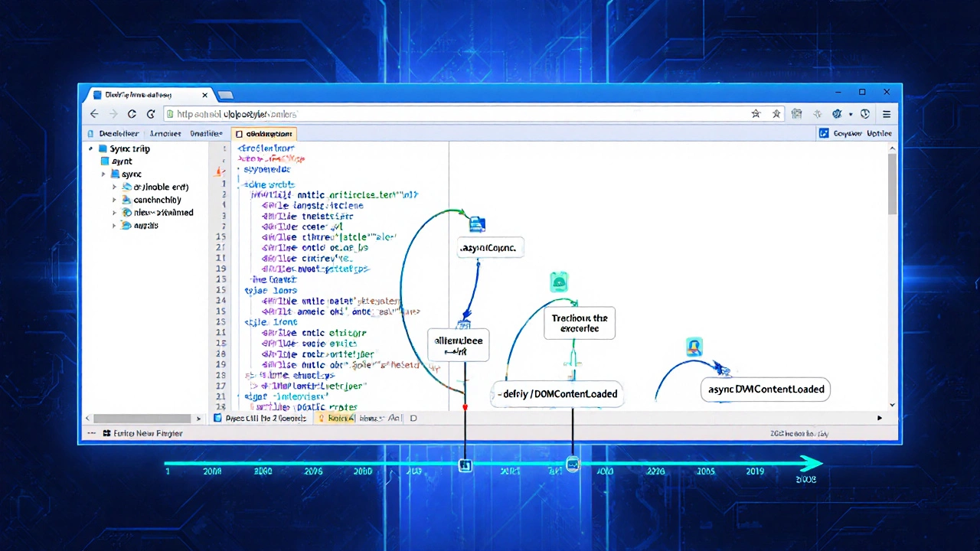Viewport: 980px width, 551px height.
Task: Switch to the orange highlighted file tab
Action: pos(264,133)
